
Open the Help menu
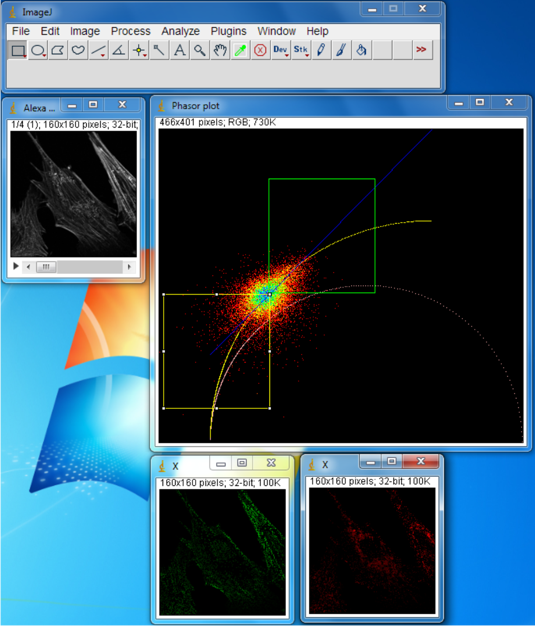tap(317, 31)
